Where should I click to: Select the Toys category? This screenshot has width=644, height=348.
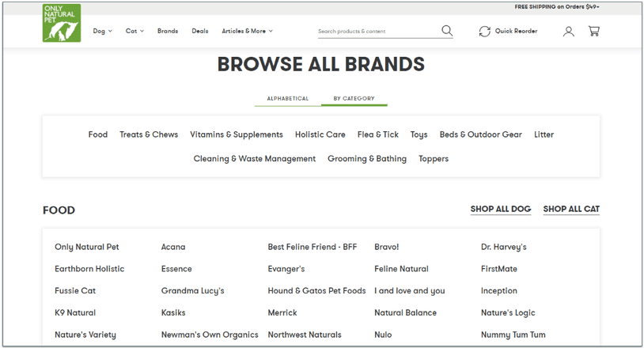(x=419, y=134)
